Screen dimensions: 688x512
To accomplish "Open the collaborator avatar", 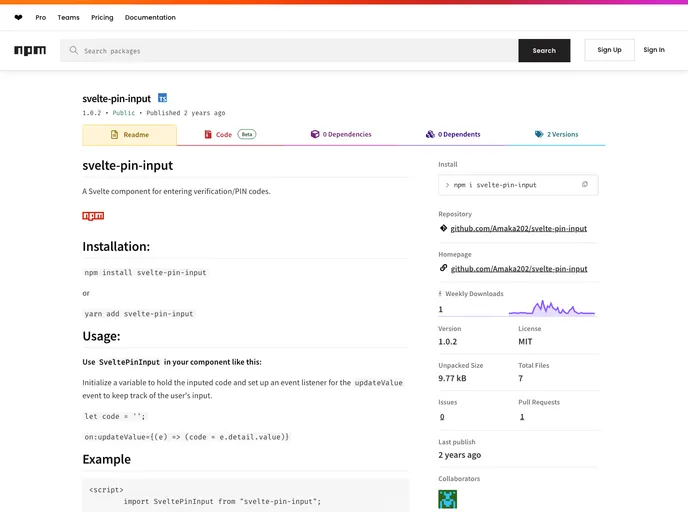I will pyautogui.click(x=448, y=499).
